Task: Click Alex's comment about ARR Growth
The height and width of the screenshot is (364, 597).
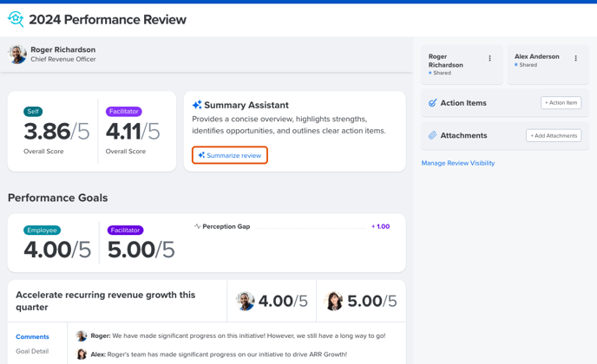Action: tap(219, 354)
